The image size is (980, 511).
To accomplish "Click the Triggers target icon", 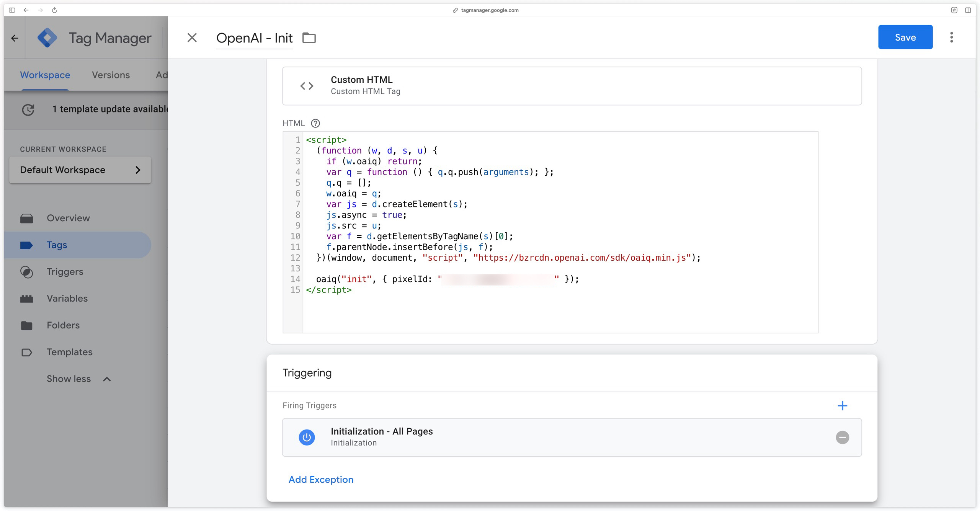I will tap(26, 272).
